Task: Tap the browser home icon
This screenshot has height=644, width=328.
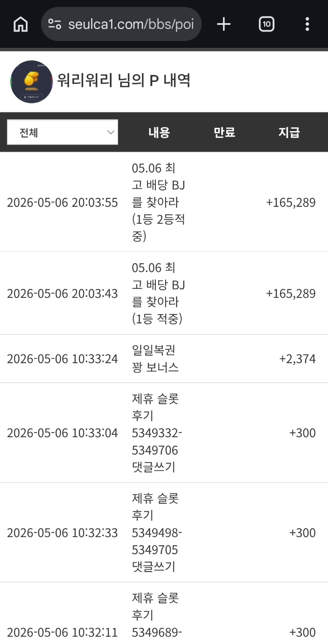Action: click(x=20, y=24)
